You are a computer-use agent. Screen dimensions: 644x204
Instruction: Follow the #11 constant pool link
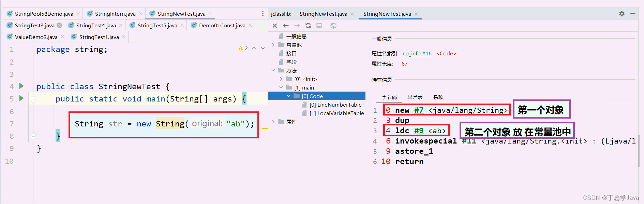pos(469,141)
